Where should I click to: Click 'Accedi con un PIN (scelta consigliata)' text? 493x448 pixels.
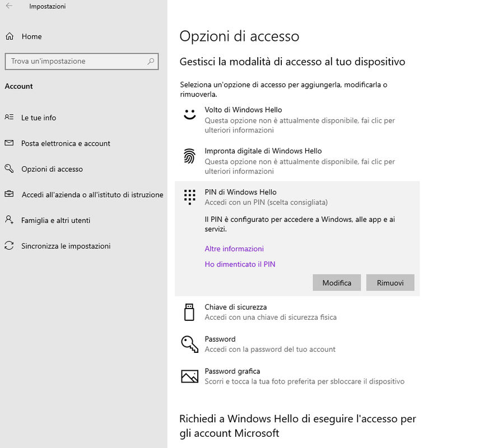266,202
